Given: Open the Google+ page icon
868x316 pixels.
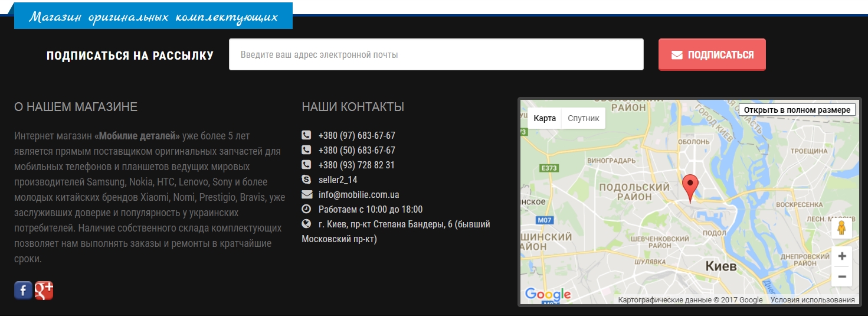Looking at the screenshot, I should [44, 290].
